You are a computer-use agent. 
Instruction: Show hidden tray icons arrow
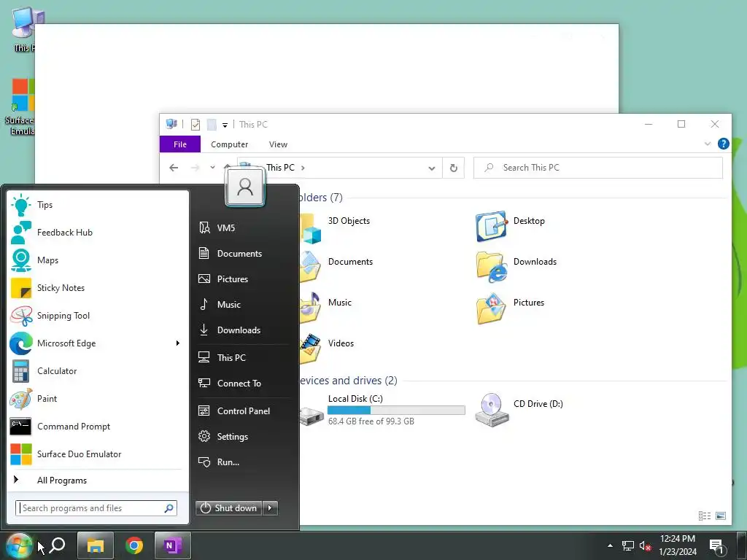click(x=610, y=545)
